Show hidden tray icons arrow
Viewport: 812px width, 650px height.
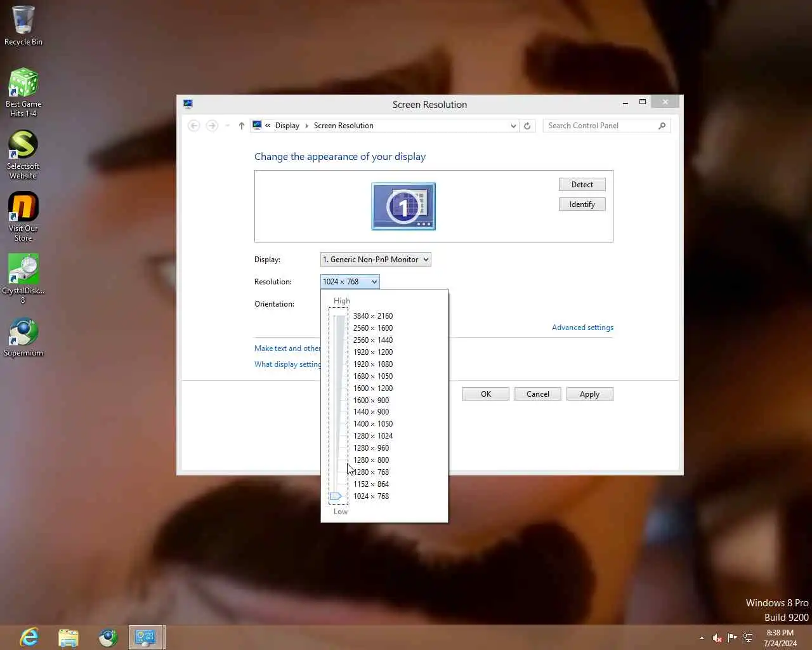(x=702, y=638)
